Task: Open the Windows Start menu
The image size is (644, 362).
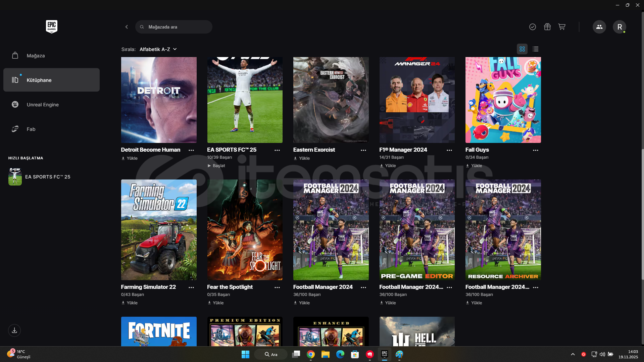Action: point(245,354)
